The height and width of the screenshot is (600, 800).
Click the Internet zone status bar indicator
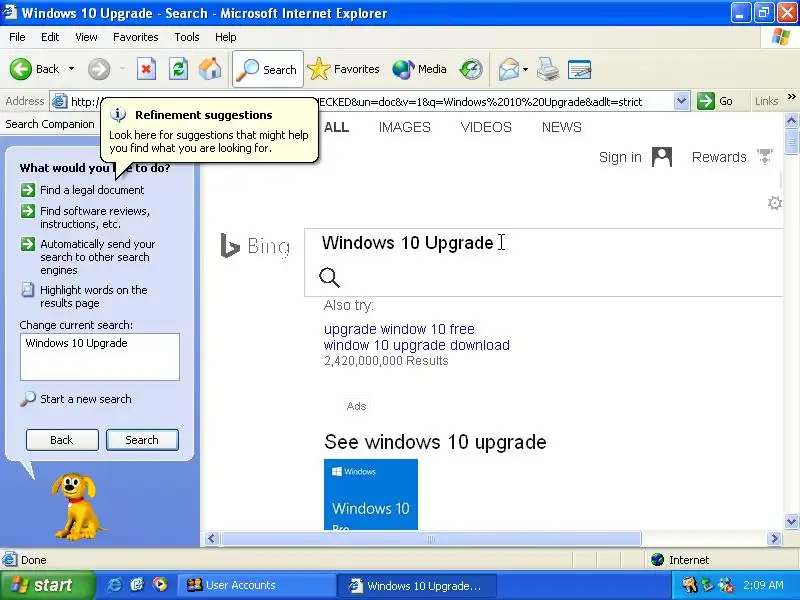pyautogui.click(x=681, y=560)
